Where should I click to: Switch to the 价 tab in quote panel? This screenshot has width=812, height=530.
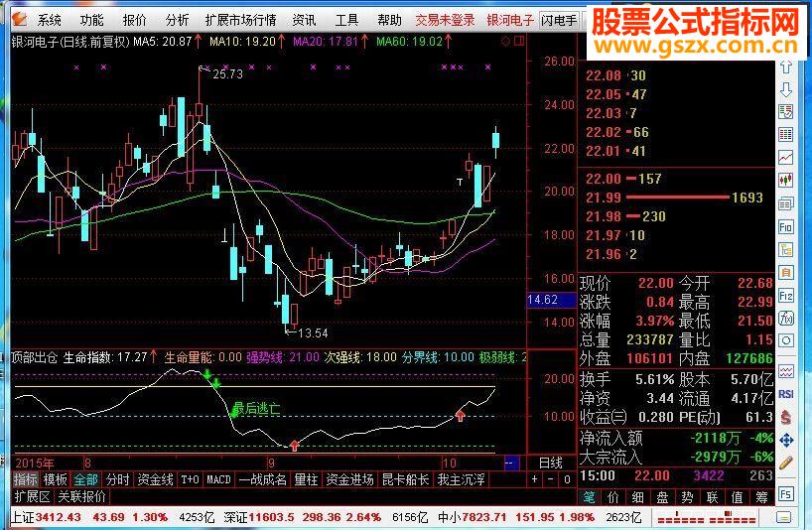613,497
